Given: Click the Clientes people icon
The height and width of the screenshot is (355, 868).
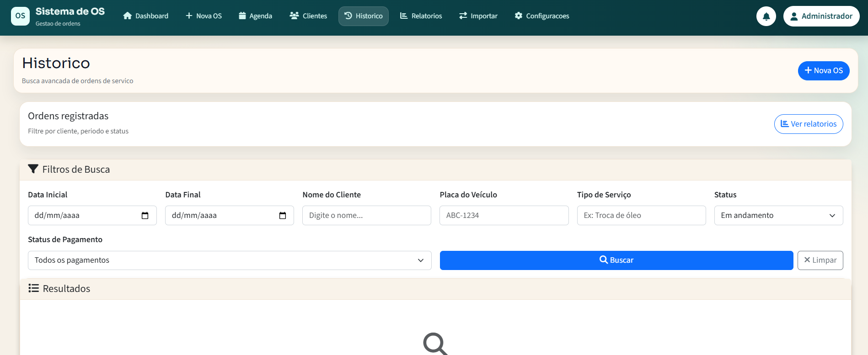Looking at the screenshot, I should coord(294,16).
